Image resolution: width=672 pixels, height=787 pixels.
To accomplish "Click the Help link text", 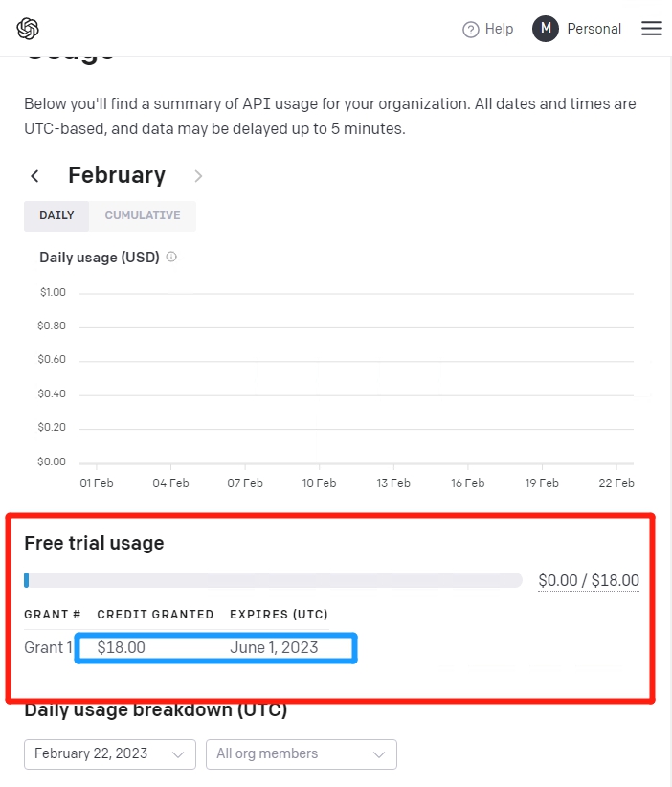I will point(499,29).
